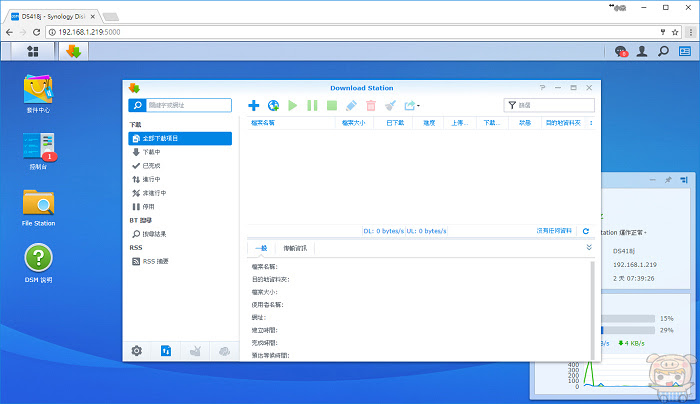This screenshot has width=700, height=404.
Task: Open File Station desktop icon
Action: point(38,208)
